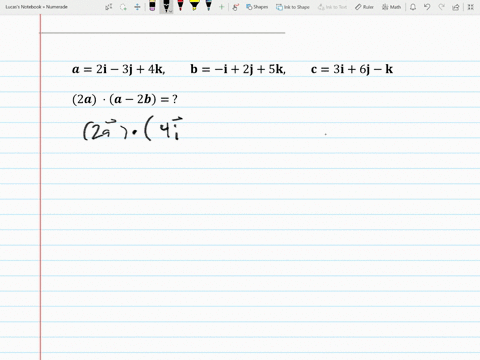Open the Math assistant
This screenshot has width=480, height=360.
coord(391,7)
